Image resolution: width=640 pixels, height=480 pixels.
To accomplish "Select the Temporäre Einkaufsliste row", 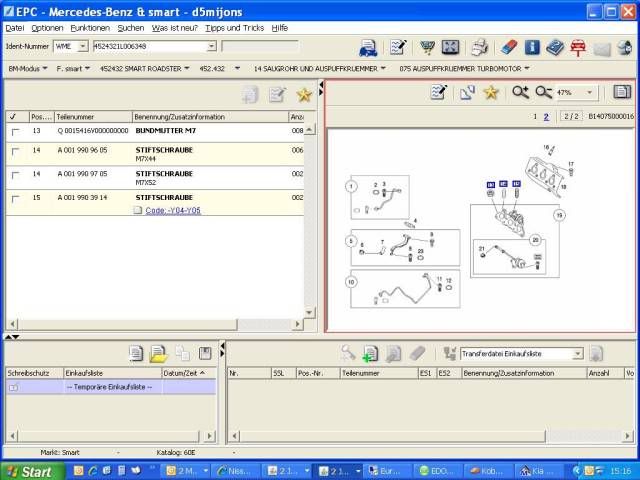I will (x=111, y=387).
